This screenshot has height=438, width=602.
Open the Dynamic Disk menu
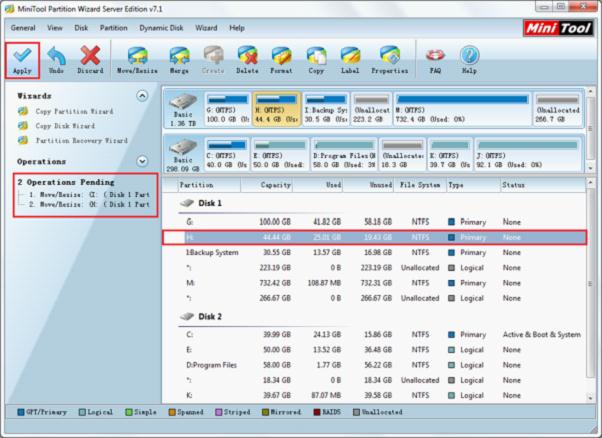pos(161,28)
